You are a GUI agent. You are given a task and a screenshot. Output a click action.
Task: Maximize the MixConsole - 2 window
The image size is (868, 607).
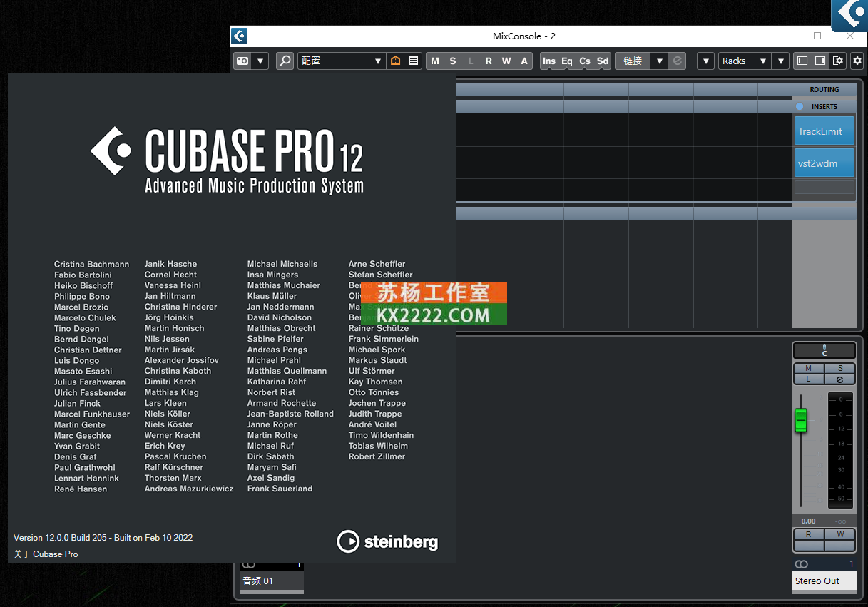(x=817, y=36)
